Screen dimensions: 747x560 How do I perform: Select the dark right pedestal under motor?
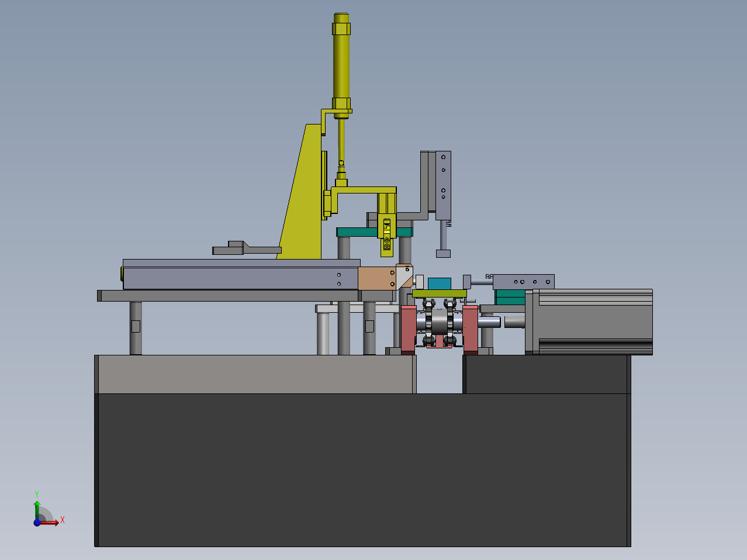[x=547, y=374]
